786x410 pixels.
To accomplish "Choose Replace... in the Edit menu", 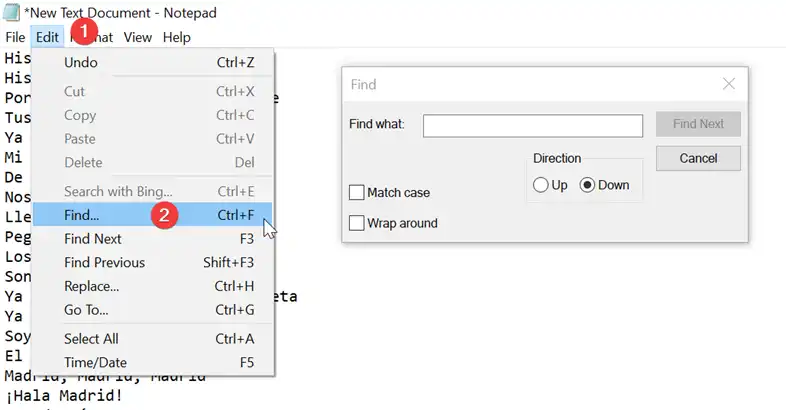I will [x=152, y=286].
